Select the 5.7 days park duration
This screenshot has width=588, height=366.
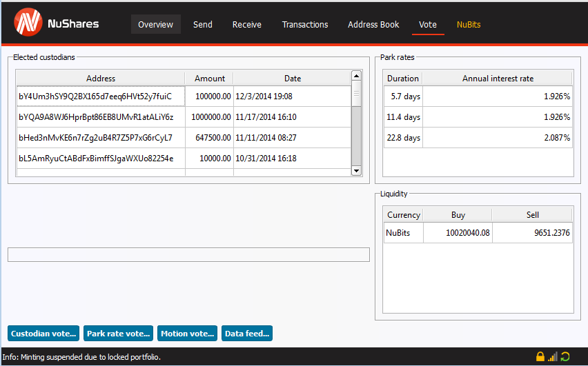tap(404, 96)
